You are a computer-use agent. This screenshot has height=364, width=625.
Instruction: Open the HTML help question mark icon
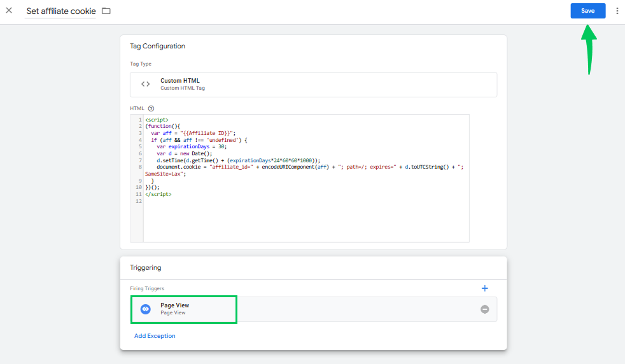point(151,109)
